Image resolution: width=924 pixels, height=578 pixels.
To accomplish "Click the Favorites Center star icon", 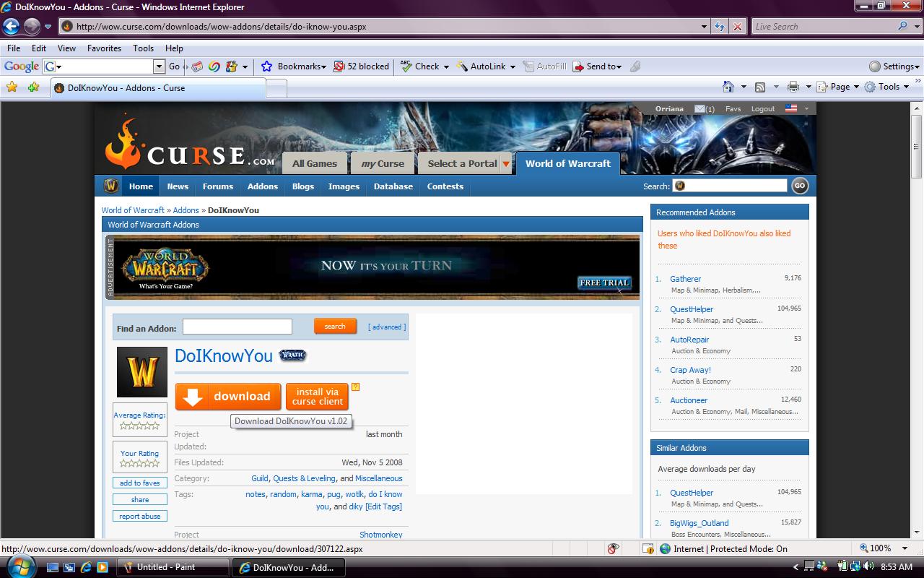I will (x=12, y=87).
